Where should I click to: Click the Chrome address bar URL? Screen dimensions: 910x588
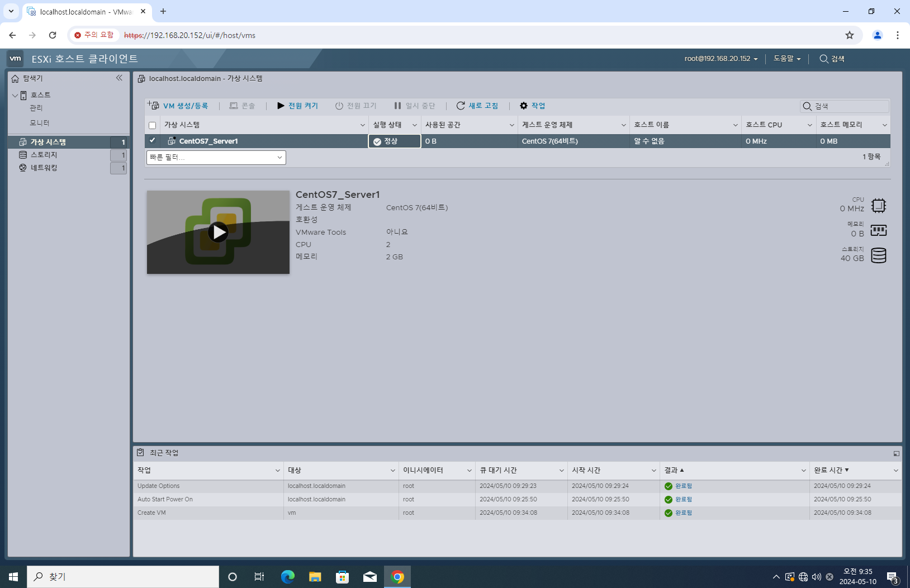(189, 35)
